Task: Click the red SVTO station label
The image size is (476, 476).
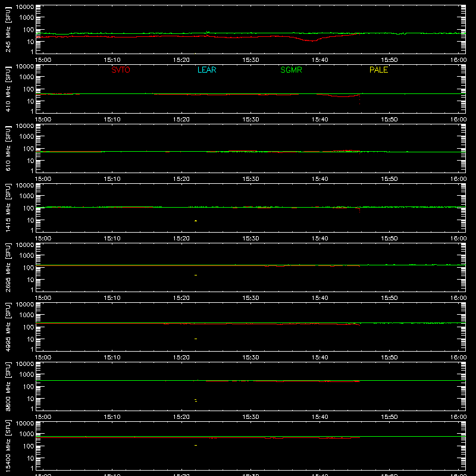Action: 121,70
